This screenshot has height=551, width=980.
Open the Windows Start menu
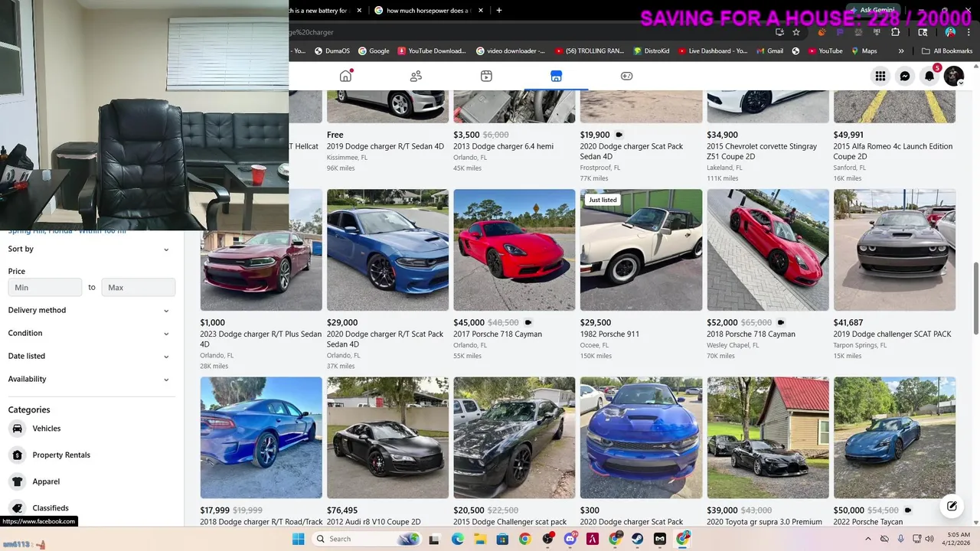(x=298, y=539)
